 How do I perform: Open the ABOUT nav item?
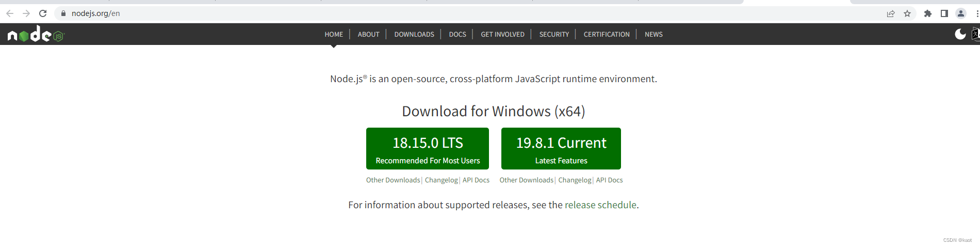pyautogui.click(x=368, y=35)
